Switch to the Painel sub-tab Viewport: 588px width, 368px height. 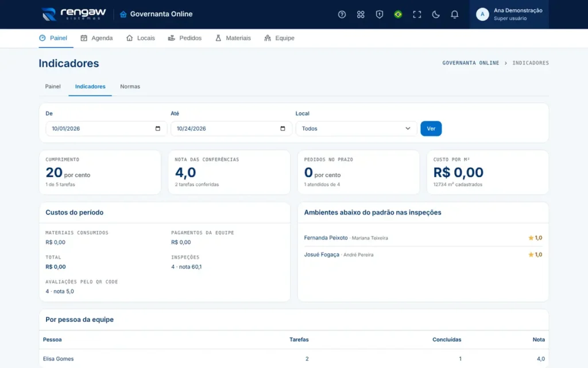point(53,86)
